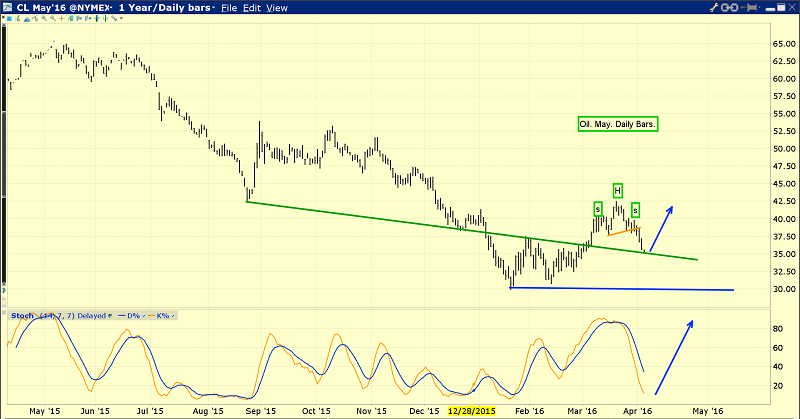Click the chart application icon in title bar
The height and width of the screenshot is (419, 800).
click(x=9, y=8)
